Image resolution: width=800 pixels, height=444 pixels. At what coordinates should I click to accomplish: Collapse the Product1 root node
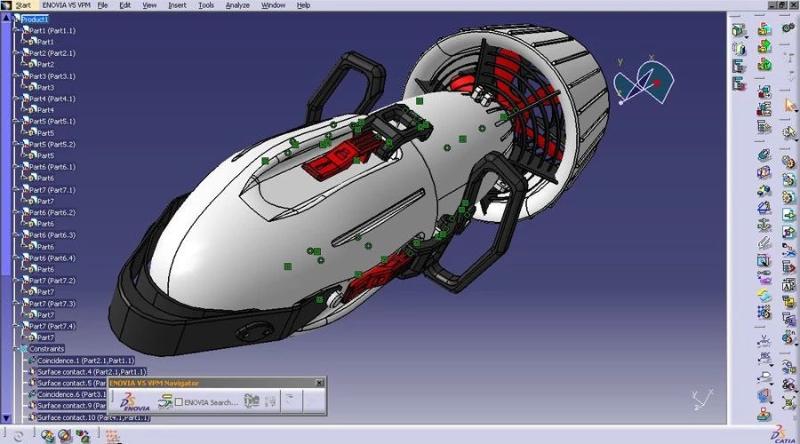(15, 19)
